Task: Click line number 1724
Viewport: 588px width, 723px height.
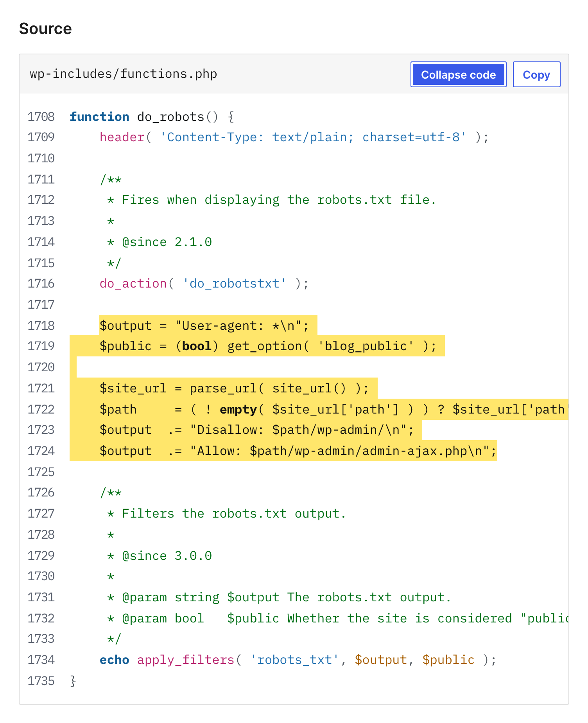Action: click(x=41, y=451)
